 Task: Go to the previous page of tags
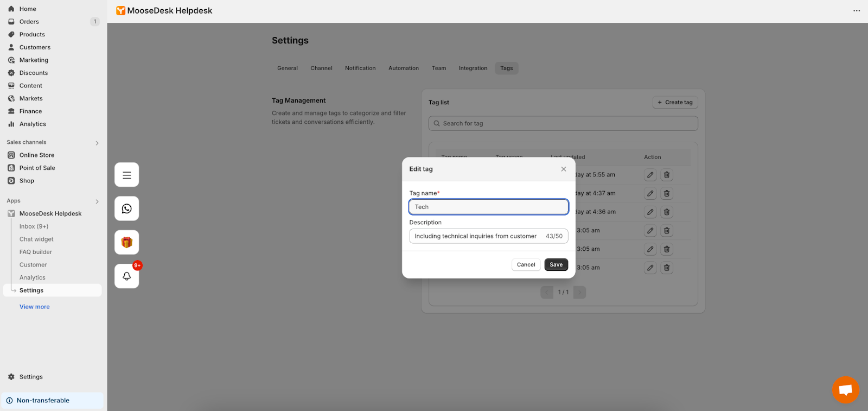click(547, 292)
